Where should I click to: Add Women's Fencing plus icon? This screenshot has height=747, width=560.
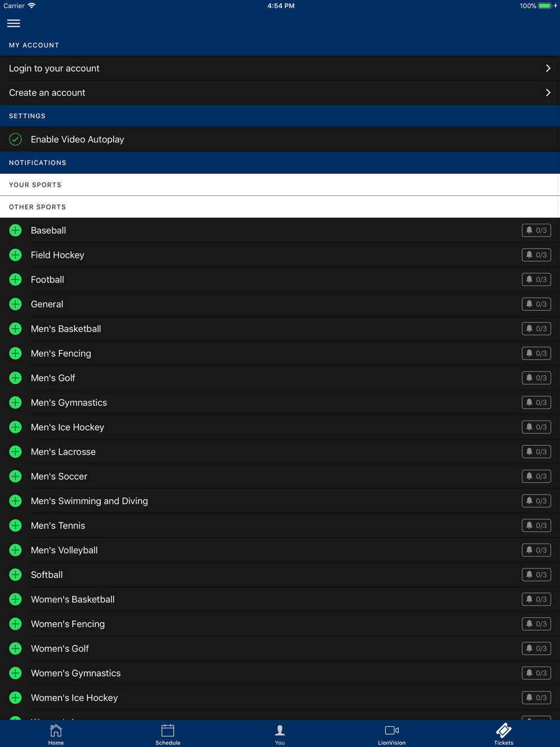[16, 624]
